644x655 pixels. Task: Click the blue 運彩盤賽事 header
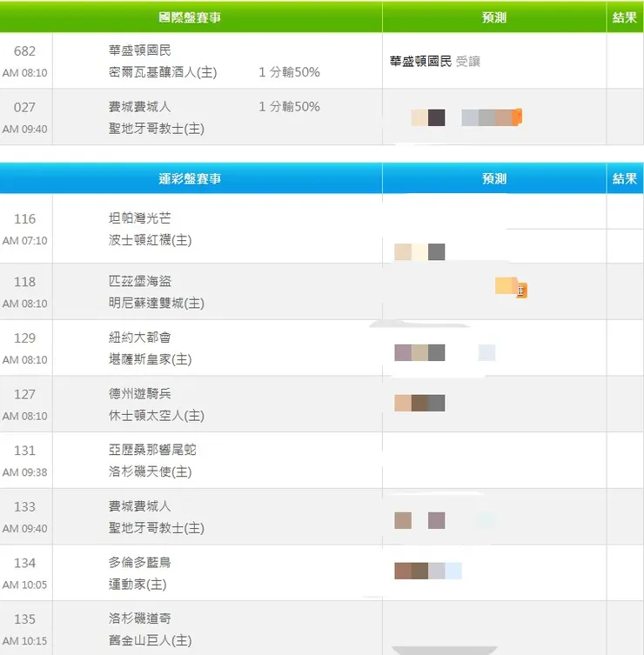190,179
